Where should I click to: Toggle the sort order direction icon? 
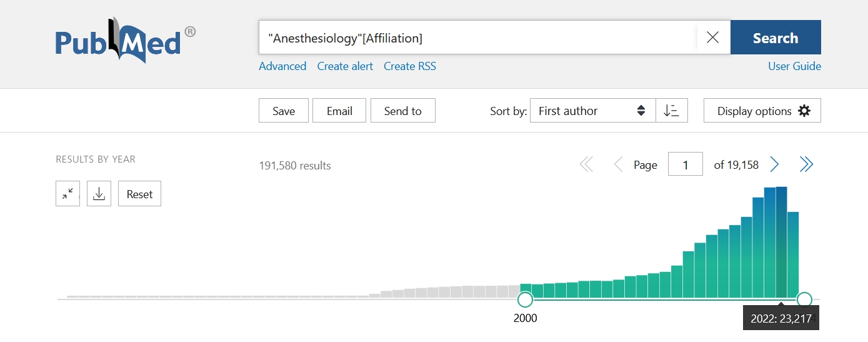(x=672, y=111)
